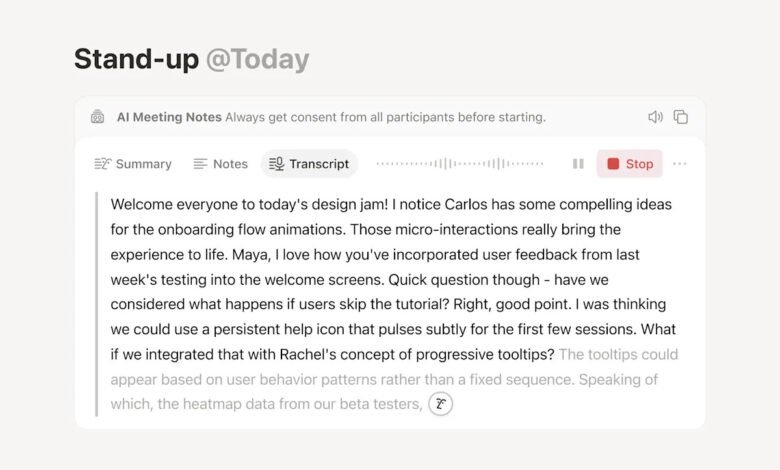Click the Stand-up page title
Viewport: 780px width, 470px height.
(x=136, y=59)
